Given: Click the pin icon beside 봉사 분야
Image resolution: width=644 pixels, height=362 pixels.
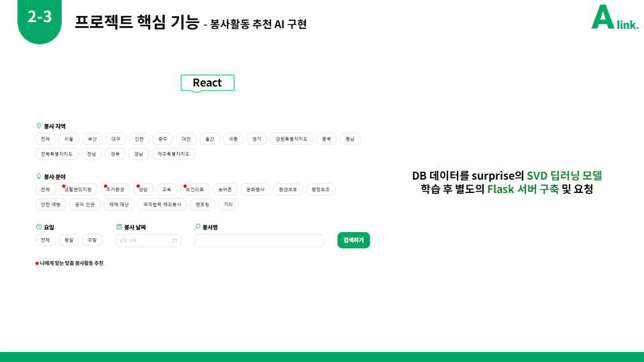Looking at the screenshot, I should pyautogui.click(x=39, y=176).
